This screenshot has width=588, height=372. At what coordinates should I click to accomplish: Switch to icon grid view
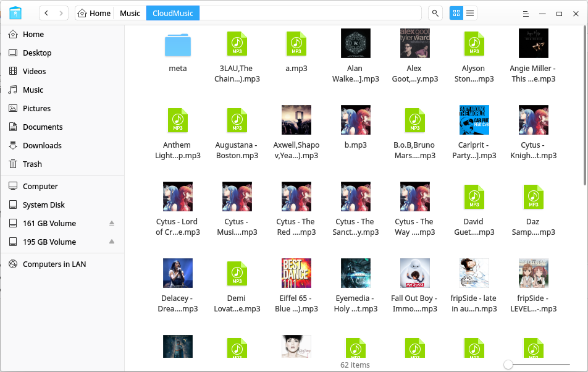456,13
